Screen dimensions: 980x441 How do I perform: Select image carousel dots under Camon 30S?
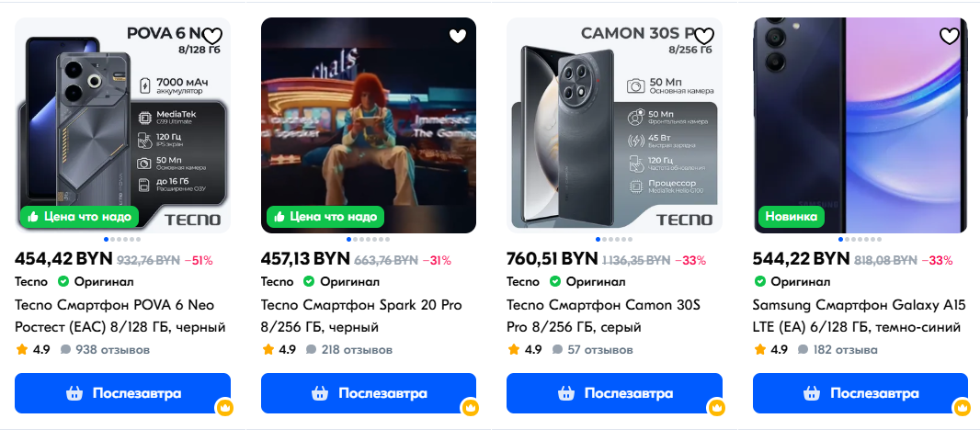click(x=614, y=239)
